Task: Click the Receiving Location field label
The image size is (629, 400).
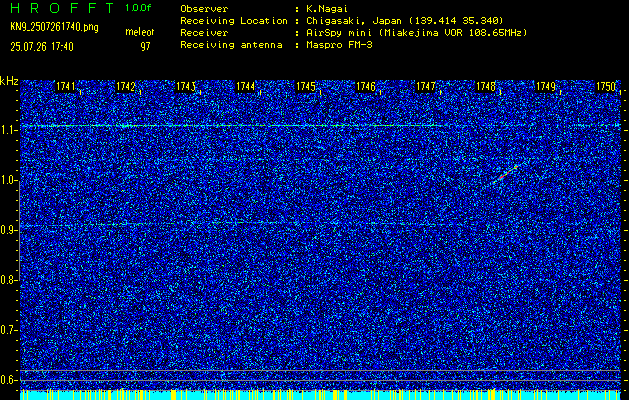Action: [234, 21]
